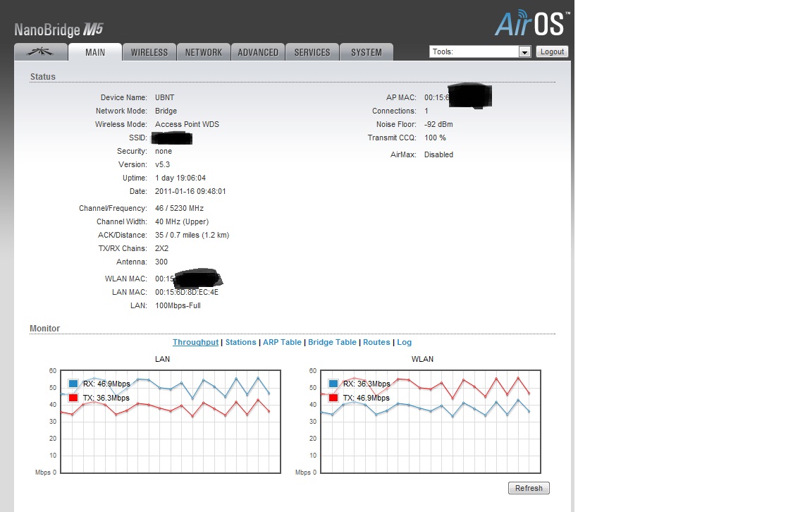Click the WLAN graph TX: 46.9Mbps label
The image size is (812, 512).
pos(366,398)
